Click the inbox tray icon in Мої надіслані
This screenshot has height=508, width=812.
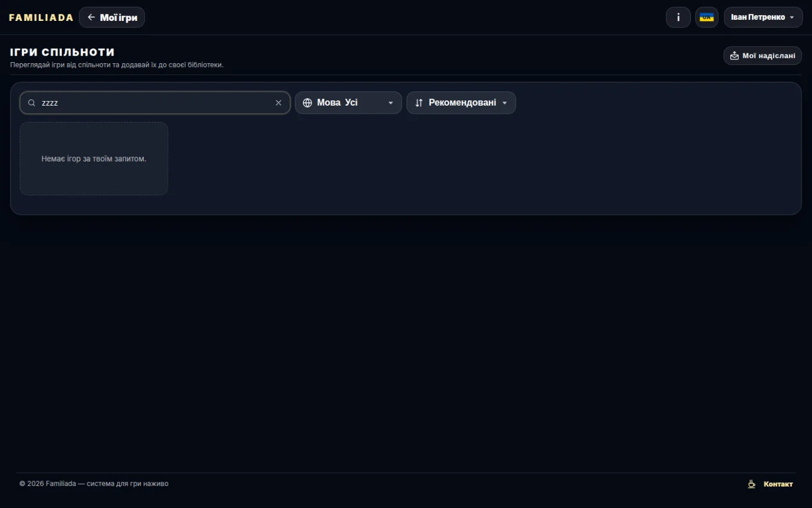(734, 56)
